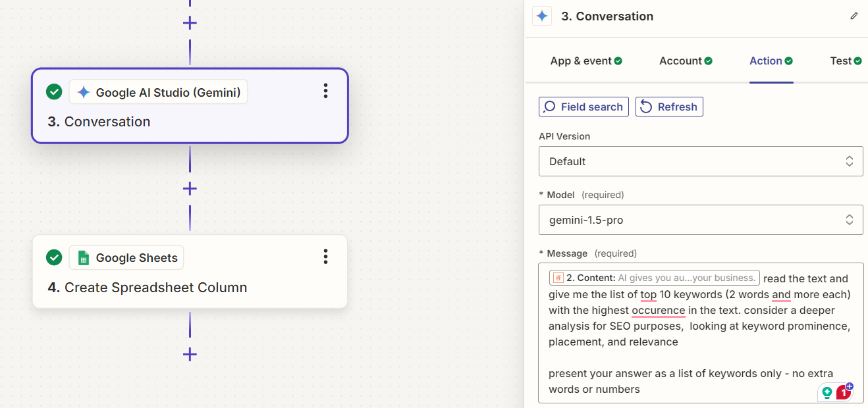Add a step below Create Spreadsheet Column

190,355
